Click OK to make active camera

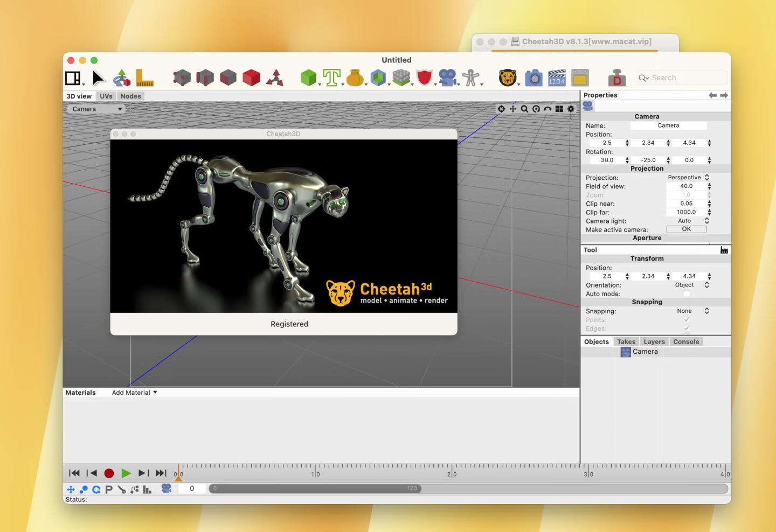pyautogui.click(x=686, y=229)
